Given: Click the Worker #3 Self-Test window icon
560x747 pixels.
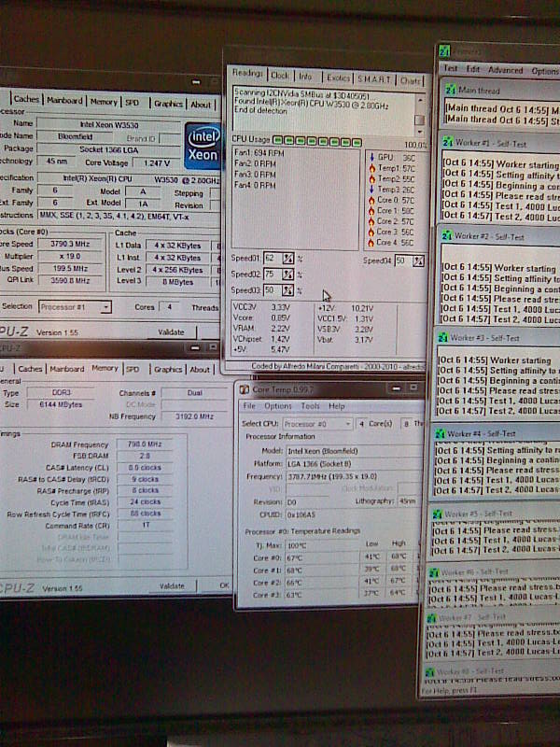Looking at the screenshot, I should tap(442, 337).
